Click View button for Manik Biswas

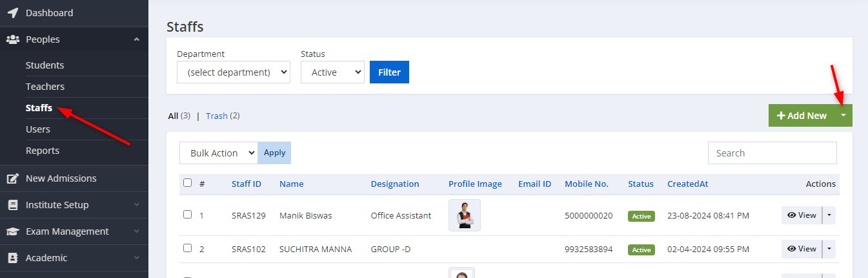802,215
